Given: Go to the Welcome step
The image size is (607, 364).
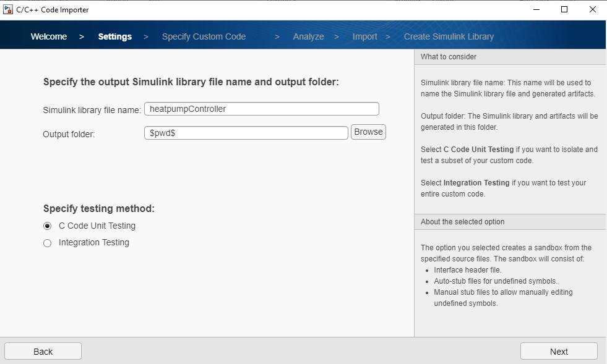Looking at the screenshot, I should pyautogui.click(x=49, y=36).
